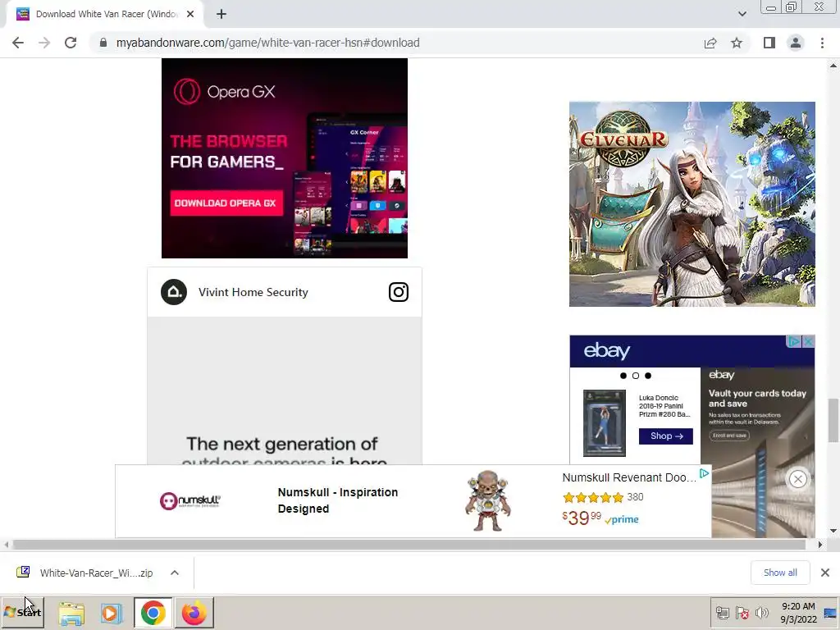Click the horizontal scrollbar thumb

409,545
